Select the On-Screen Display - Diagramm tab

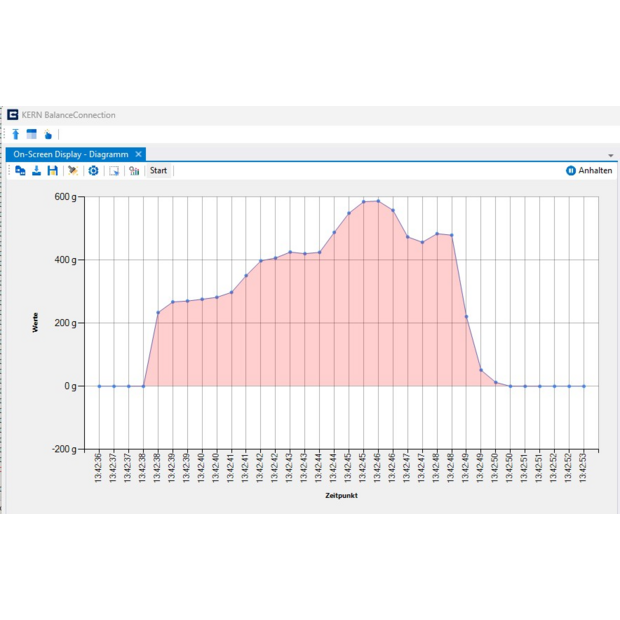69,154
